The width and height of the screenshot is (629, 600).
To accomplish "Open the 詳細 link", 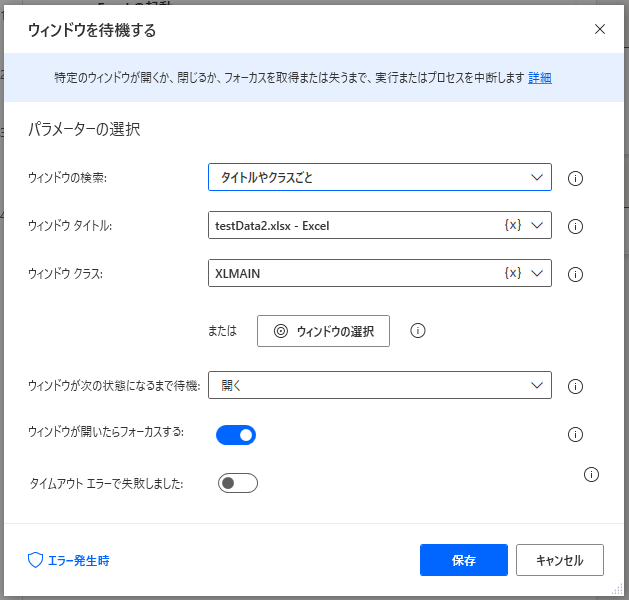I will pos(540,77).
